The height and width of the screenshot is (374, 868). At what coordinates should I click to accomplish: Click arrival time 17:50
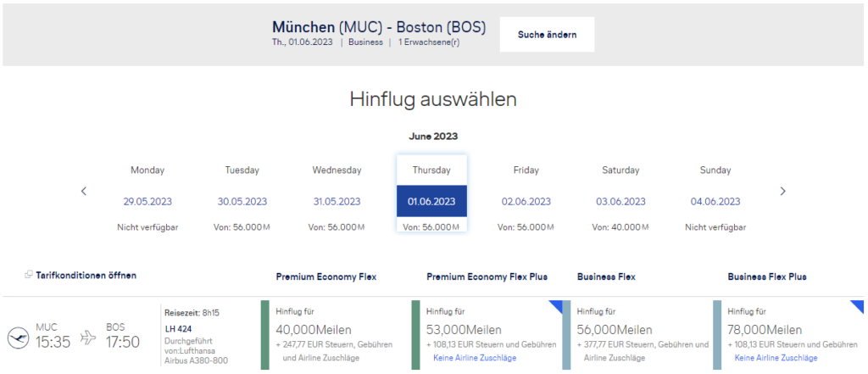click(123, 342)
